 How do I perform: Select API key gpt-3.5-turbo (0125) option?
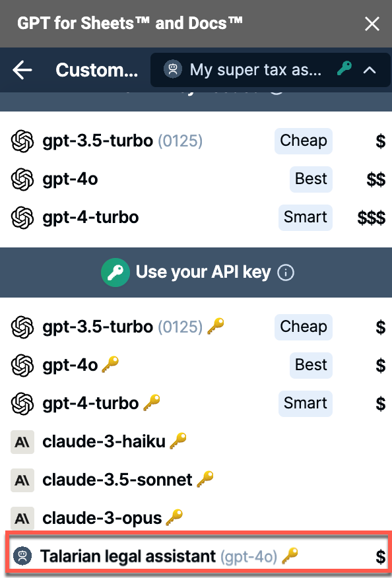(x=196, y=327)
